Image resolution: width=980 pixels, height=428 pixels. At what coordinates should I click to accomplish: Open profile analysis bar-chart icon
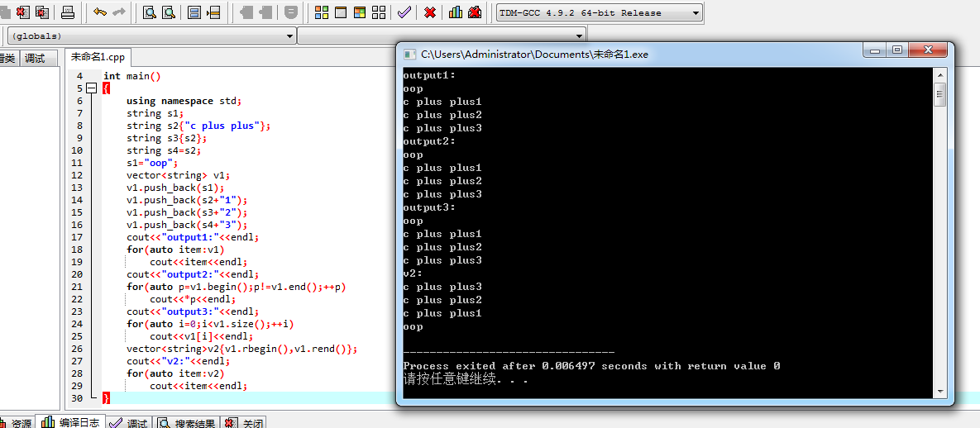(x=456, y=12)
